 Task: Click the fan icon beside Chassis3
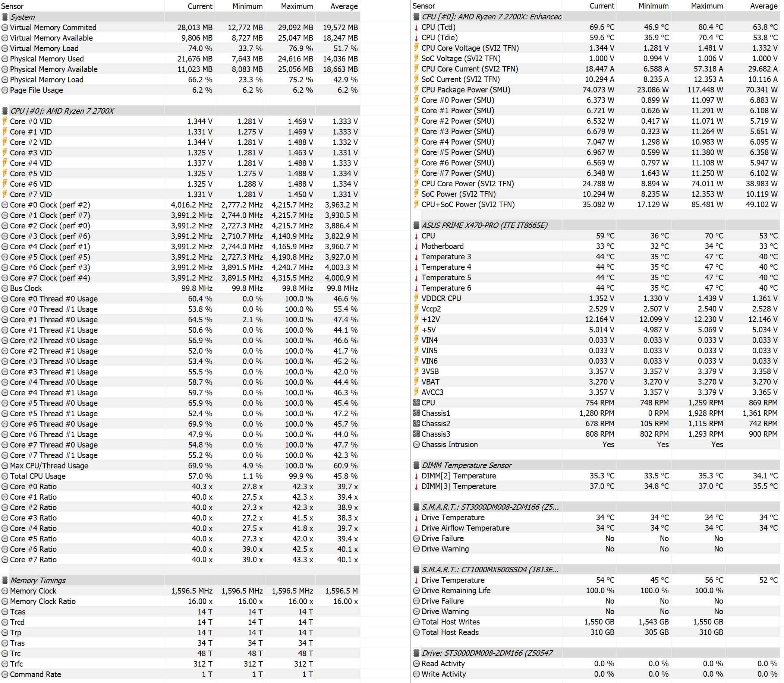click(x=416, y=434)
